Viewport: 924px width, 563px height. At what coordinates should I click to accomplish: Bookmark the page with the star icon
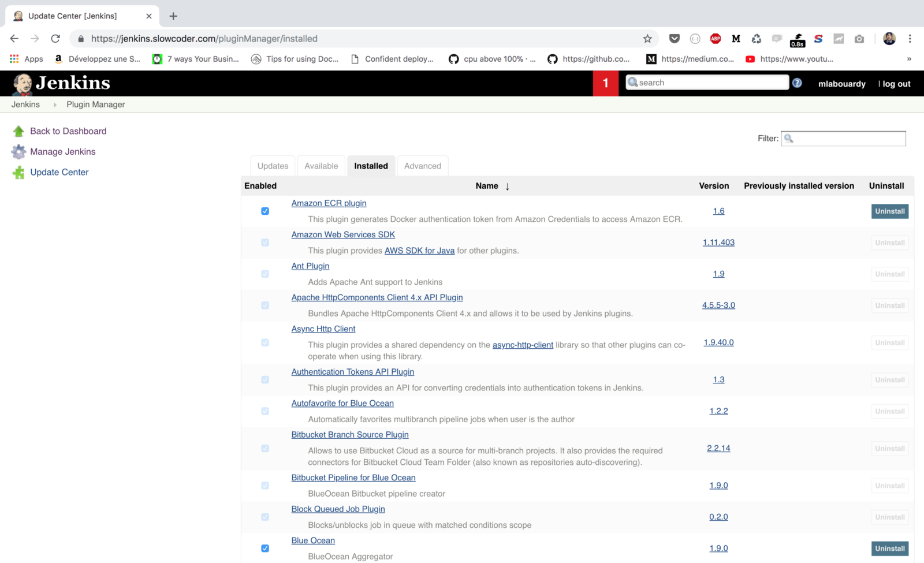point(647,39)
